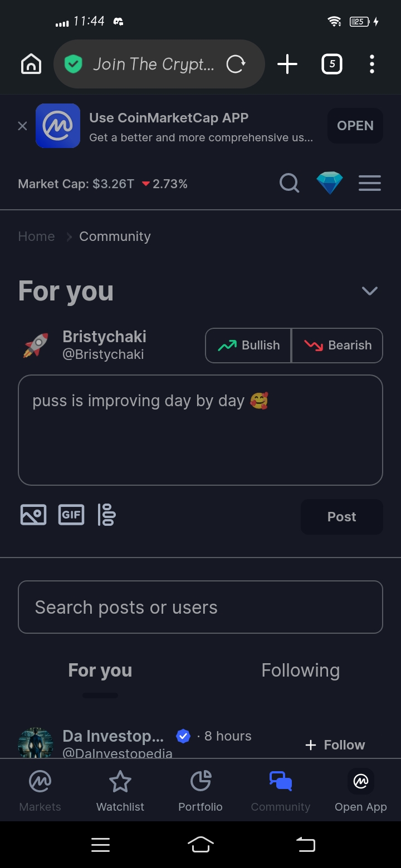Open a new browser tab with plus
The width and height of the screenshot is (401, 868).
pyautogui.click(x=287, y=65)
